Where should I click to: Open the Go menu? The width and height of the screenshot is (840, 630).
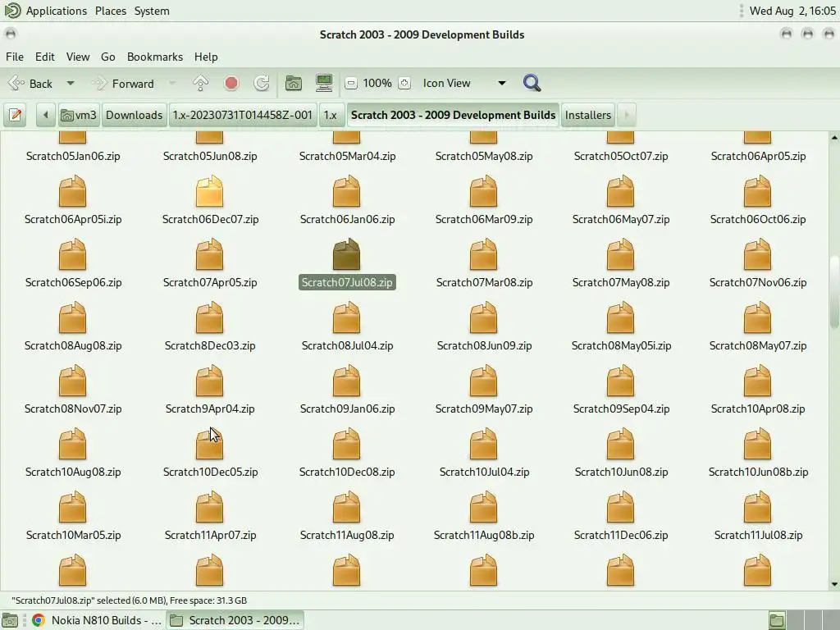[107, 57]
